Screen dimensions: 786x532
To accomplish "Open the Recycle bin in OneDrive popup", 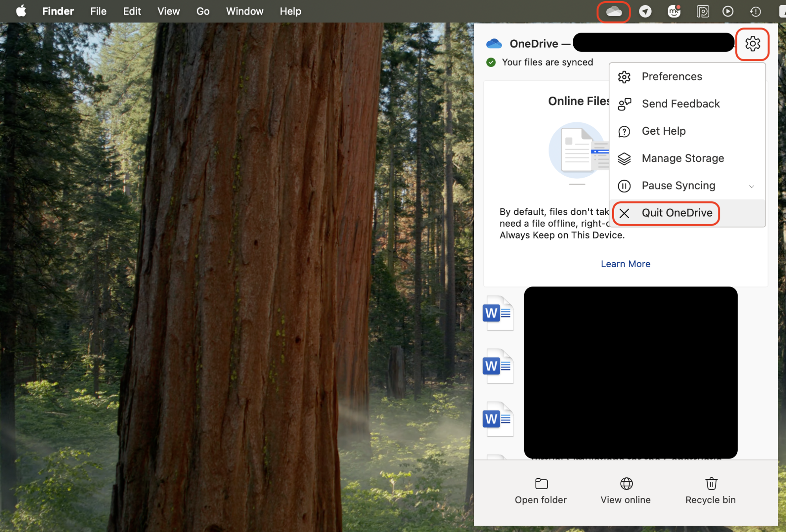I will click(711, 490).
